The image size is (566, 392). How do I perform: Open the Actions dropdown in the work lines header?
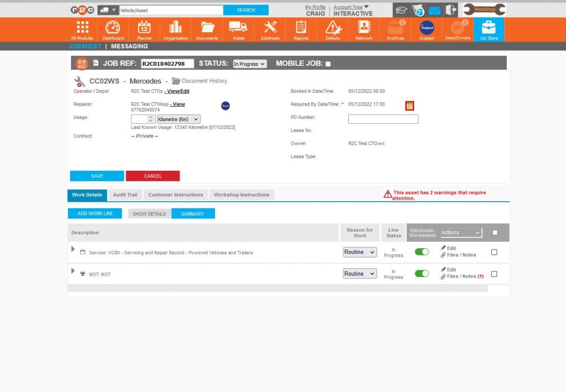pos(461,232)
